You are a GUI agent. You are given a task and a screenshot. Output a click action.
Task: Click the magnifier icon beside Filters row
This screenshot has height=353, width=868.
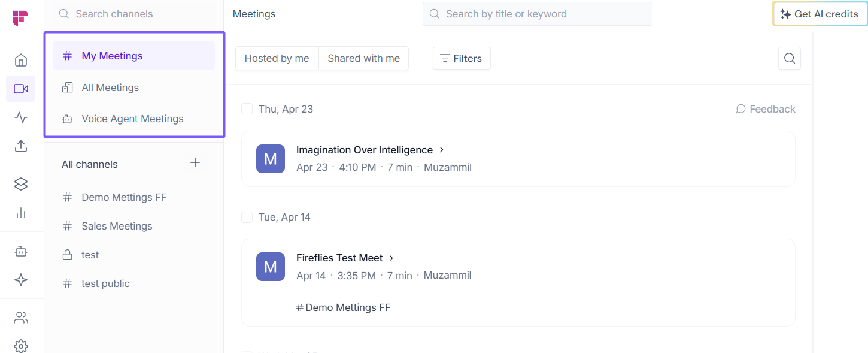pyautogui.click(x=790, y=58)
